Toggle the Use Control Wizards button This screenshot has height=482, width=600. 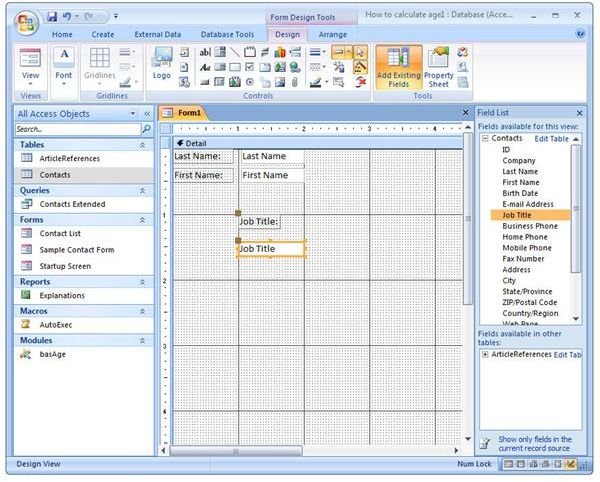click(360, 67)
